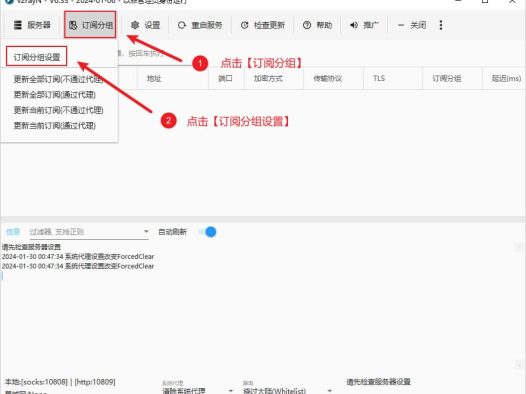
Task: Click the 重启服务 restart button
Action: (x=200, y=25)
